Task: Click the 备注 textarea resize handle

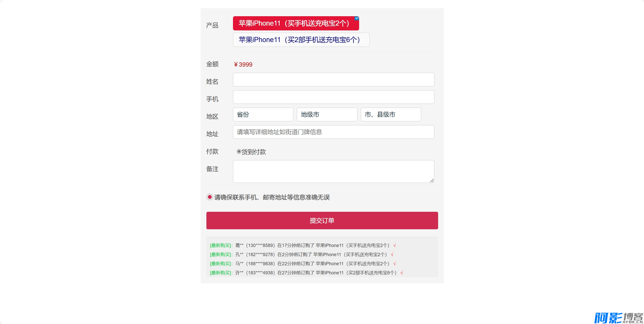Action: click(x=432, y=180)
